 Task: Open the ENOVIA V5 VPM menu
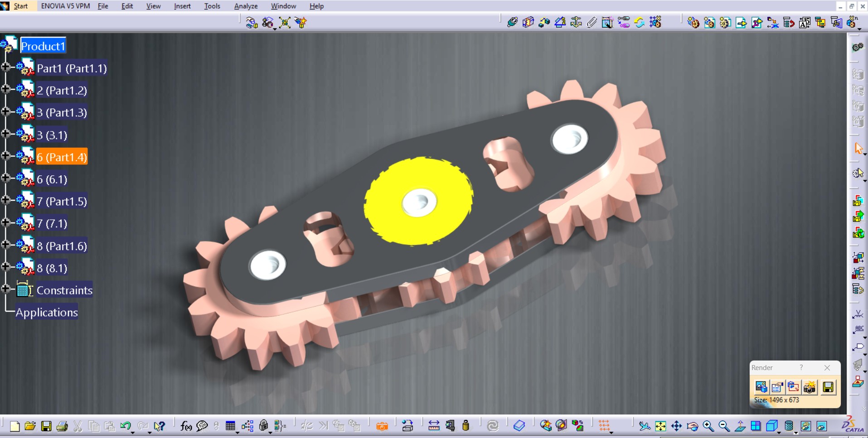[65, 6]
